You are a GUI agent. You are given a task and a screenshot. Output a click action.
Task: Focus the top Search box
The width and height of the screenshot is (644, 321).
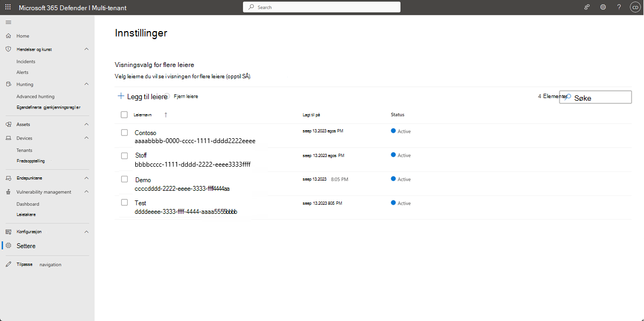pos(322,8)
